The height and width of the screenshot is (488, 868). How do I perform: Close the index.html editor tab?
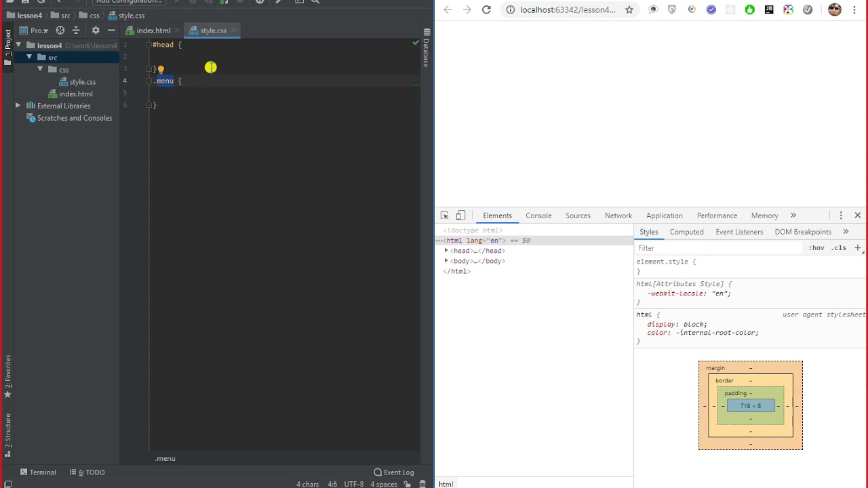tap(177, 30)
